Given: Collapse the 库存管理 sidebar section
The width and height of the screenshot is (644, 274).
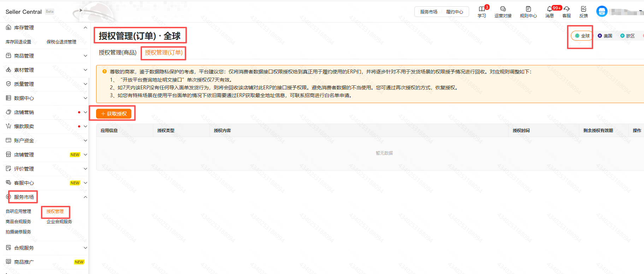Looking at the screenshot, I should click(85, 28).
